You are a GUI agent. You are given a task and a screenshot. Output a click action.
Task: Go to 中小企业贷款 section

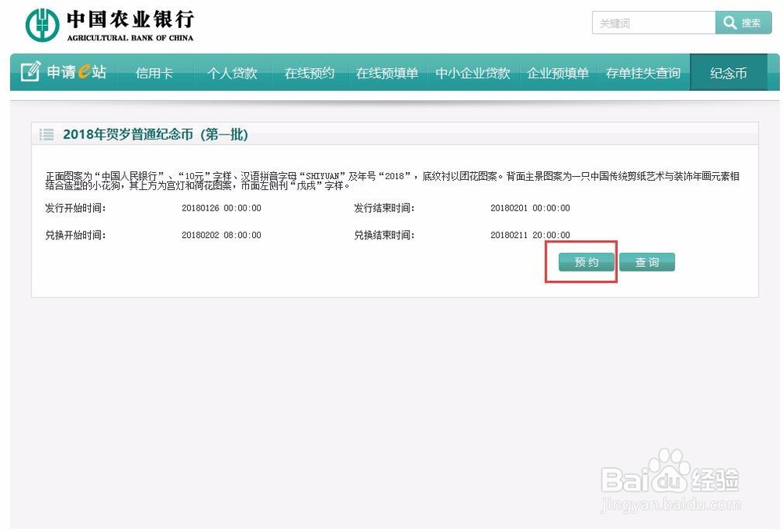pyautogui.click(x=471, y=72)
